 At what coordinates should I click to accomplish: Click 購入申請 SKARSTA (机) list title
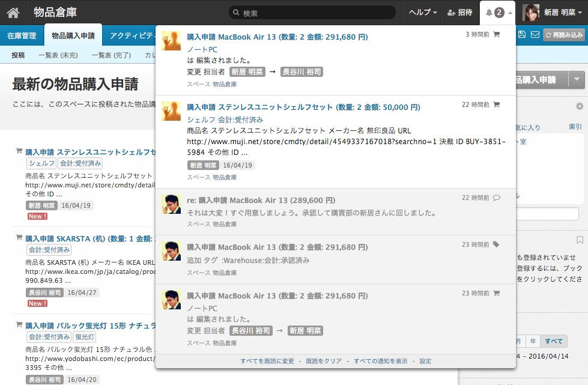coord(90,238)
